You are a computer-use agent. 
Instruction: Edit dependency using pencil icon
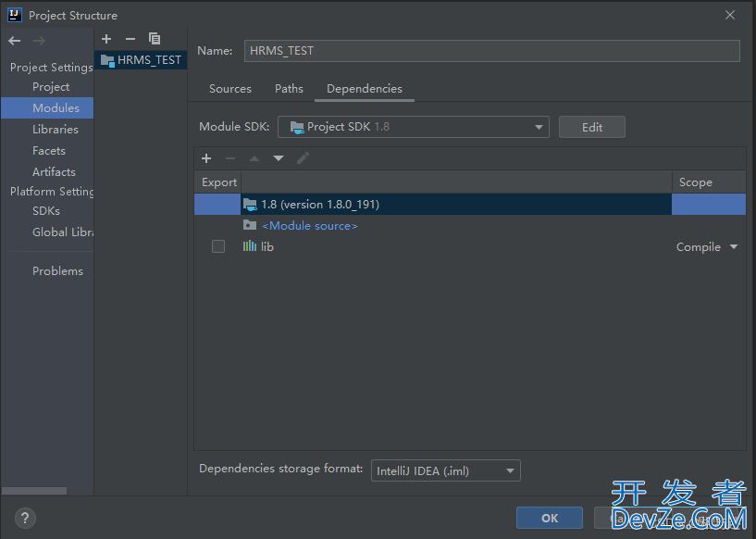click(x=303, y=158)
